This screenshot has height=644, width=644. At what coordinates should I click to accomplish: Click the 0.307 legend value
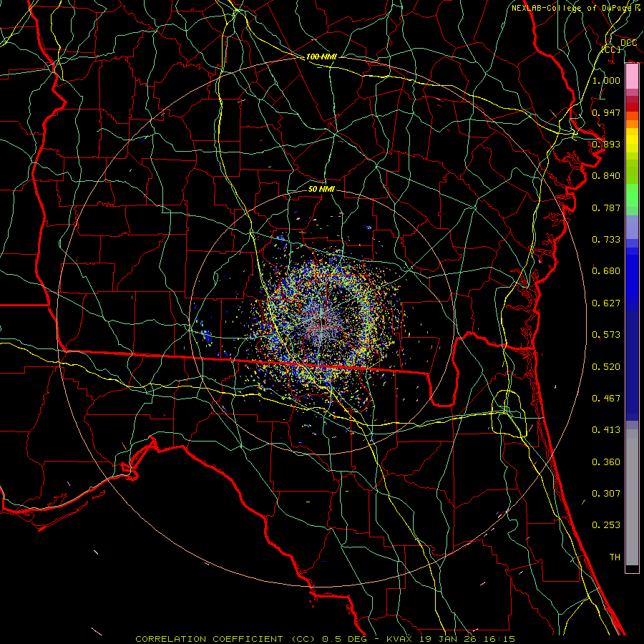pos(606,494)
